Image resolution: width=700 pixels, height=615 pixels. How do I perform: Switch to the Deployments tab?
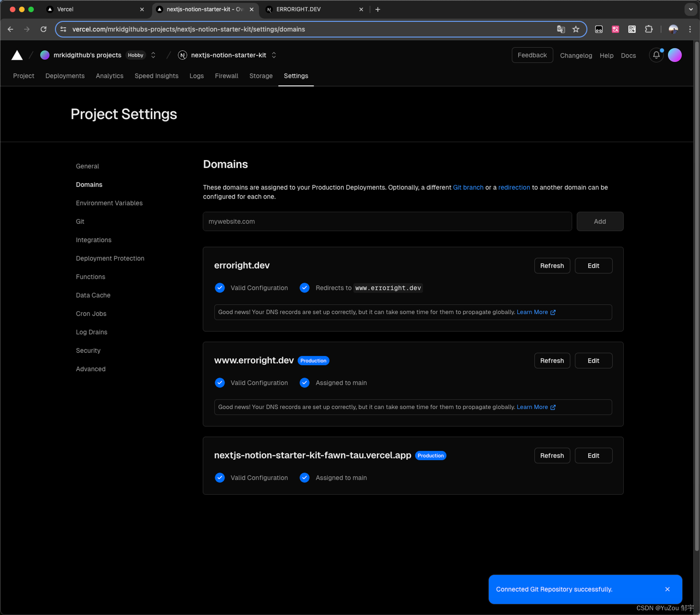pyautogui.click(x=65, y=76)
